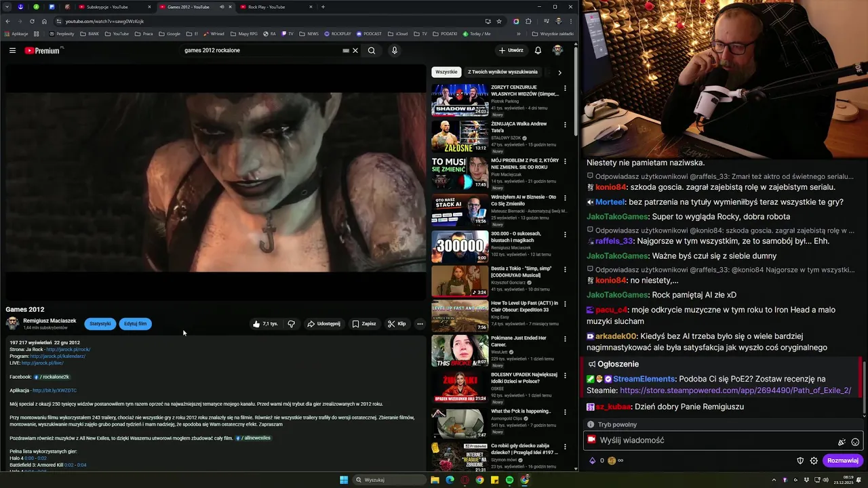This screenshot has height=488, width=868.
Task: Open the browser home page
Action: point(44,21)
